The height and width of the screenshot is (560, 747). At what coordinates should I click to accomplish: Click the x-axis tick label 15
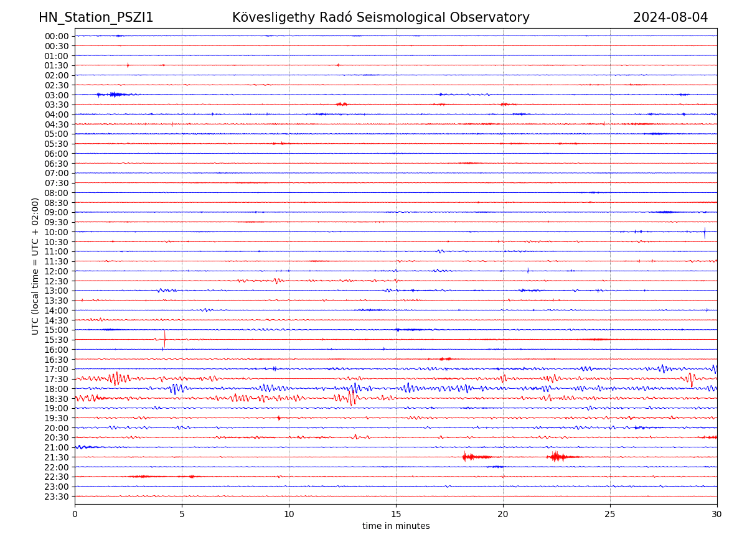396,515
